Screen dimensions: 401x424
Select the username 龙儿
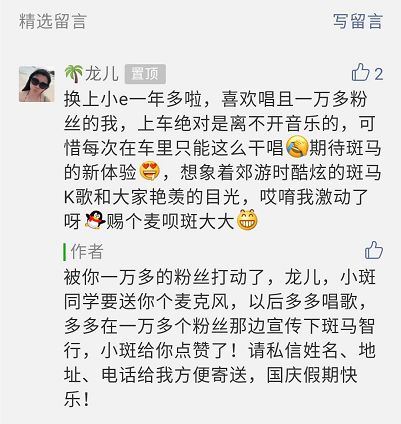pyautogui.click(x=101, y=74)
